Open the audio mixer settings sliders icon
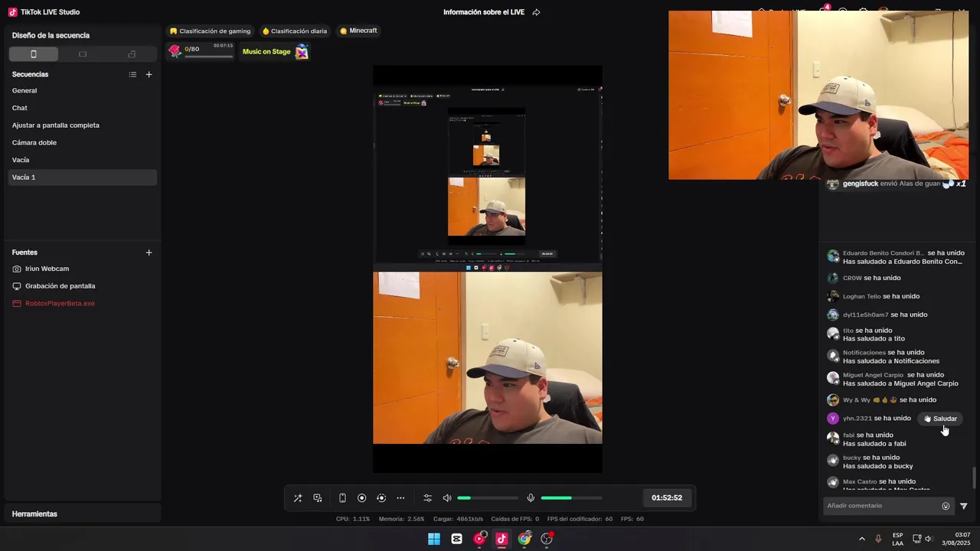The width and height of the screenshot is (980, 551). pyautogui.click(x=428, y=498)
